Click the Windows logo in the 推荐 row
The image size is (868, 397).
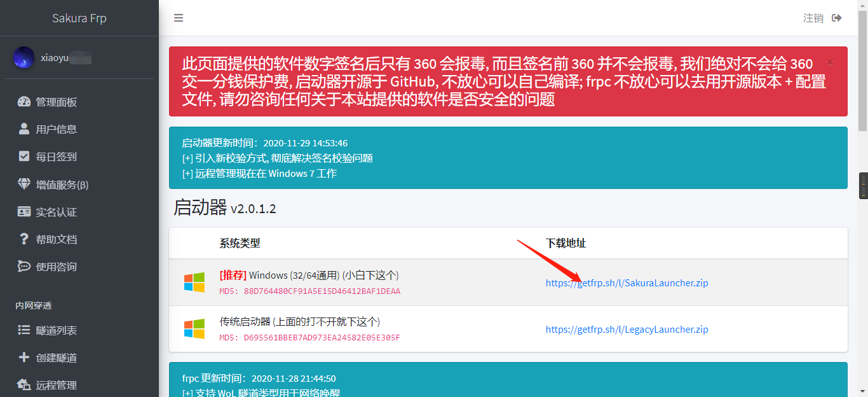point(194,282)
